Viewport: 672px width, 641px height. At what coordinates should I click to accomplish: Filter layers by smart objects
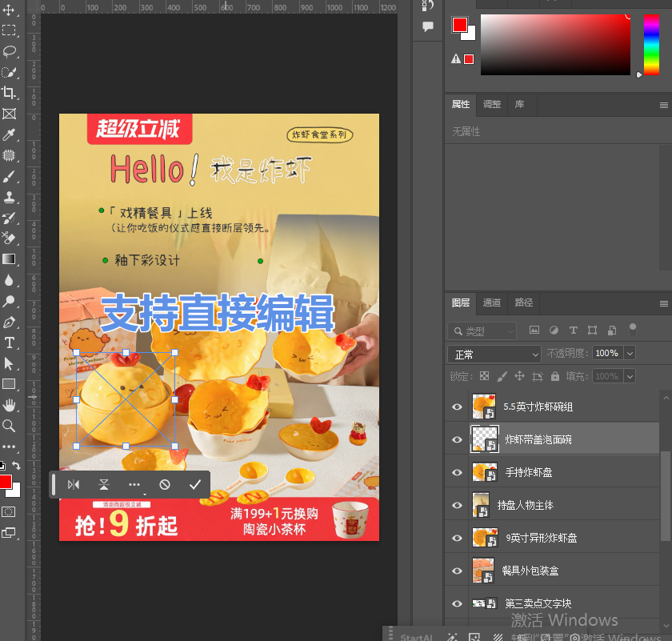612,330
